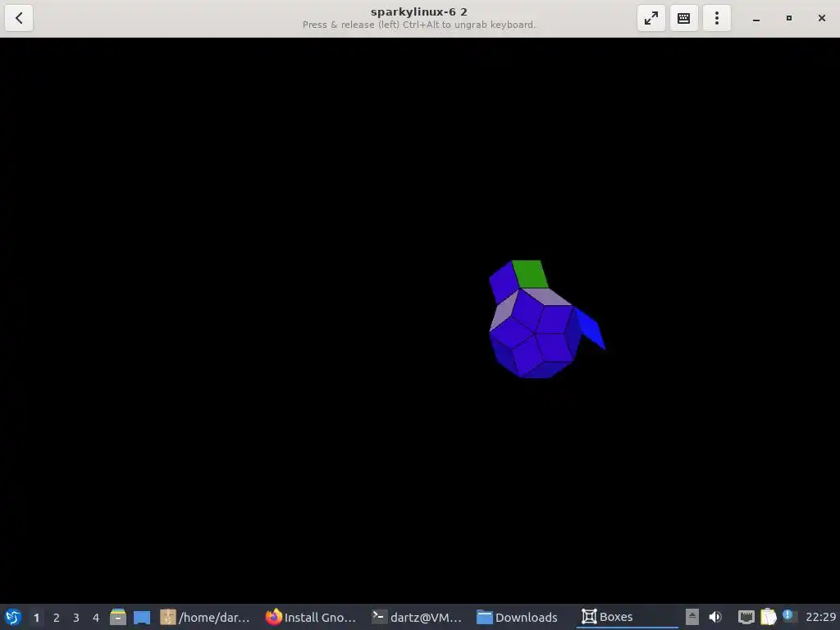Open the update notification tray icon
Screen dimensions: 840x630
point(789,616)
